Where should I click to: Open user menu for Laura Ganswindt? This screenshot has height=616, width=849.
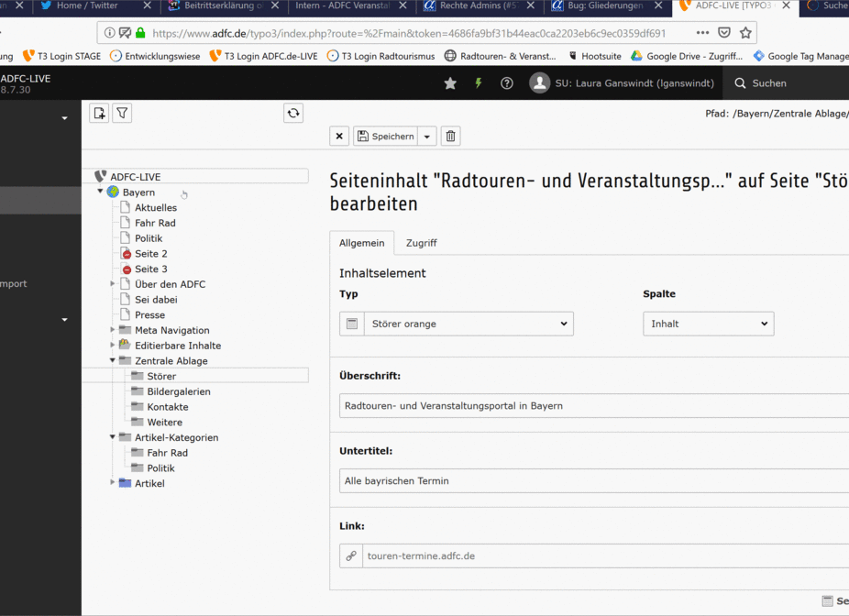pos(540,82)
